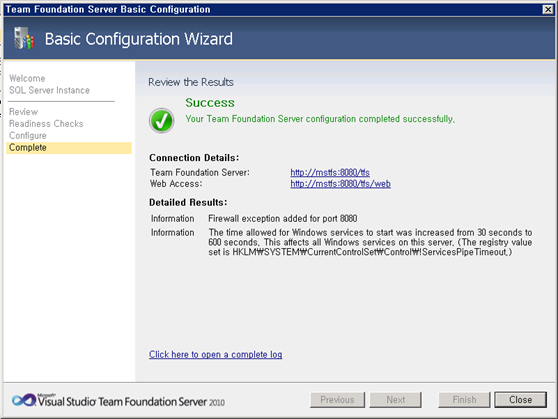
Task: Click the Visual Studio infinity logo
Action: click(23, 400)
